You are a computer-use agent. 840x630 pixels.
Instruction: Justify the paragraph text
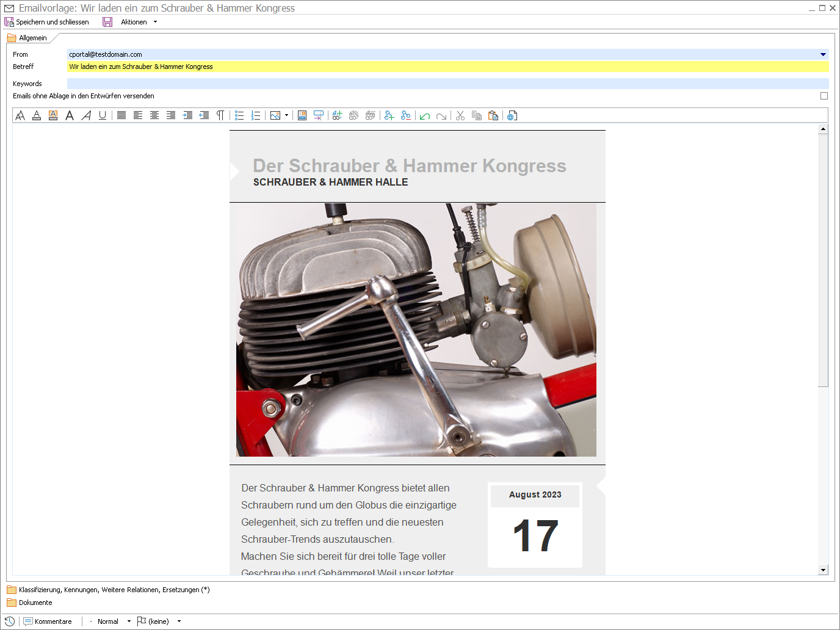[x=121, y=115]
